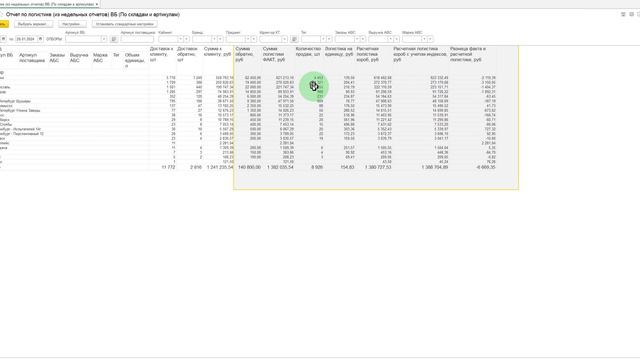The image size is (640, 360).
Task: Expand the Артикул ВБ dropdown arrow
Action: 104,39
